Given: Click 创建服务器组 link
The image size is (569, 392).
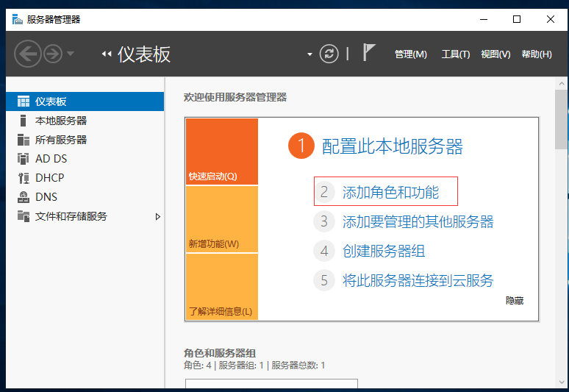Looking at the screenshot, I should tap(384, 251).
